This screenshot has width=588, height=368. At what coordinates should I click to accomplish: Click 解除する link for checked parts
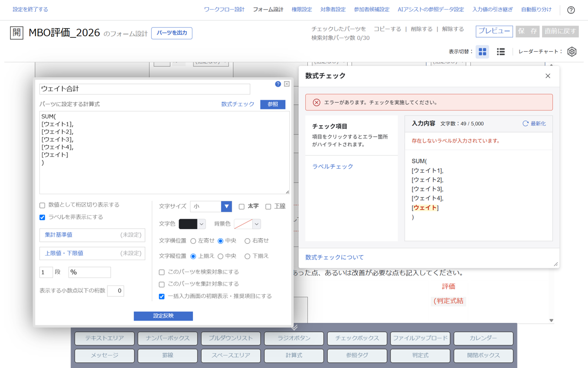click(453, 29)
